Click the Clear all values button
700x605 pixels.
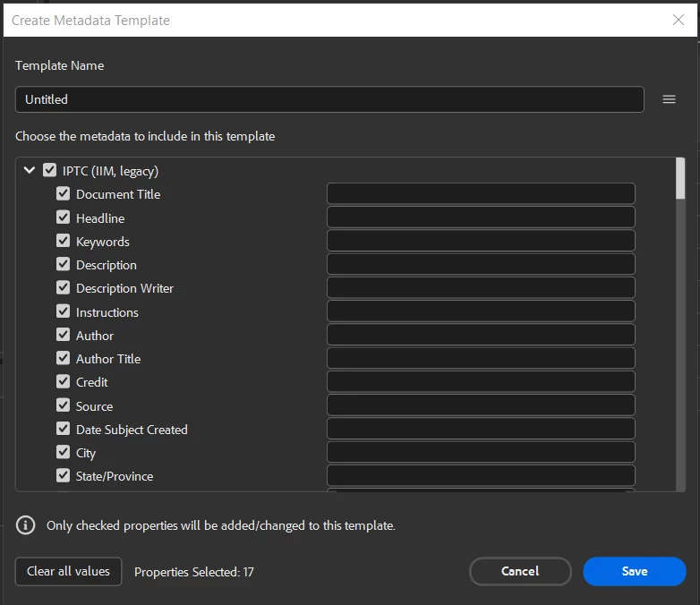(x=68, y=571)
